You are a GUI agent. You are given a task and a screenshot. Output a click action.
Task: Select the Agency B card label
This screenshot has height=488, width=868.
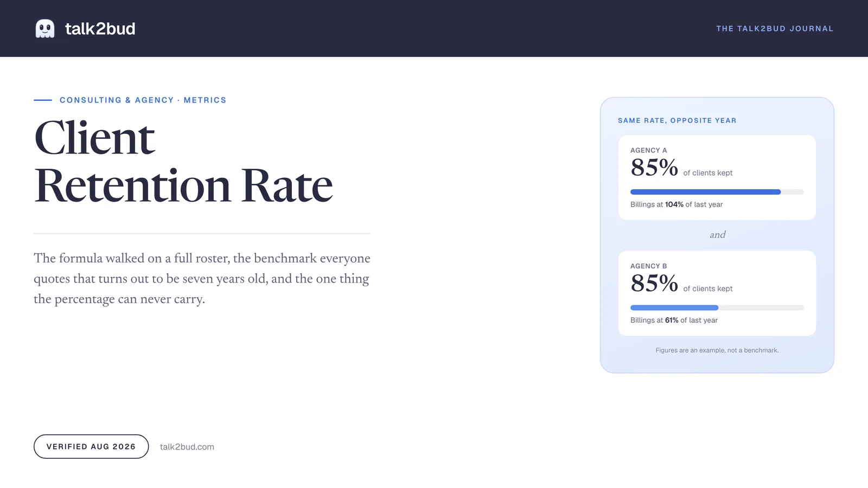649,266
